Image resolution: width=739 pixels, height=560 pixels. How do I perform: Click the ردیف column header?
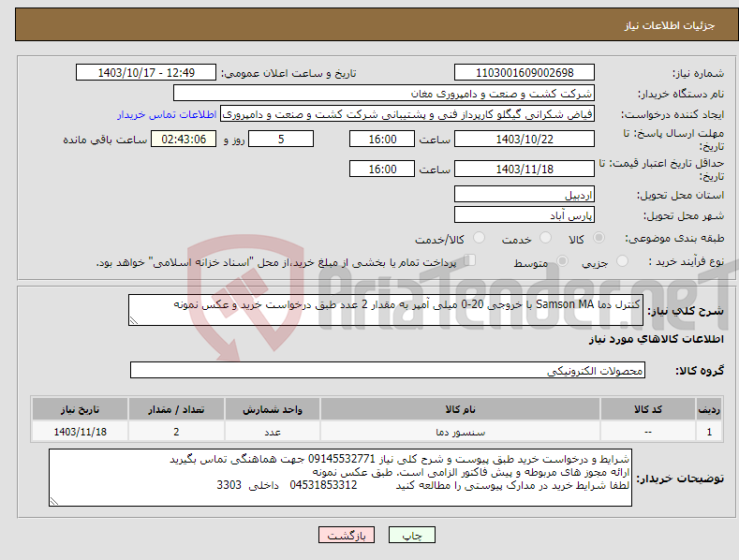[709, 409]
